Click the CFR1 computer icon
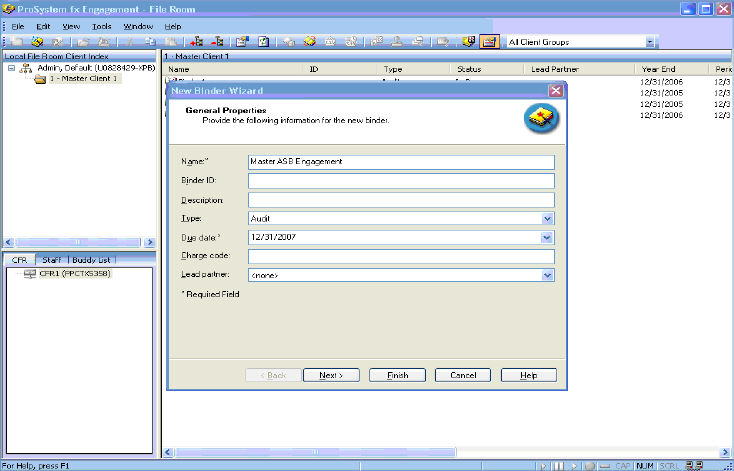 click(x=29, y=273)
